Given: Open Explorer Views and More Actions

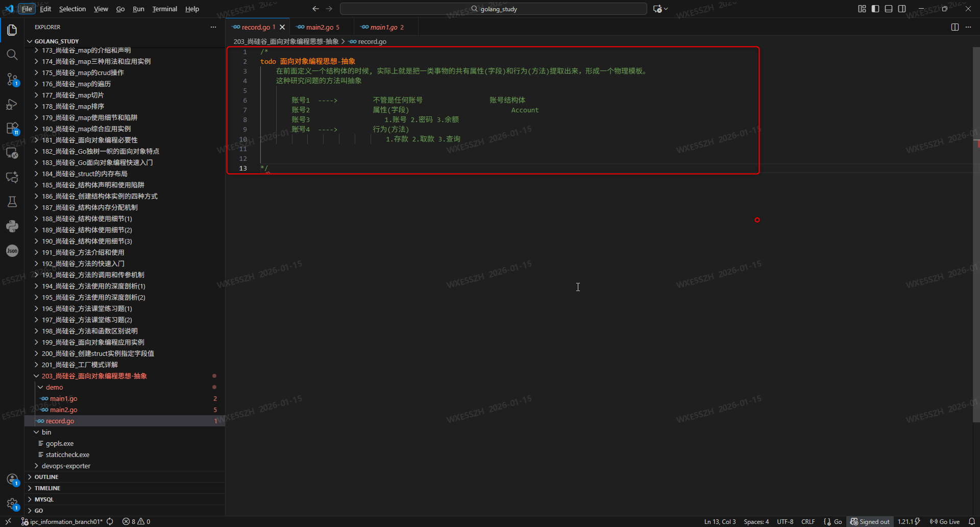Looking at the screenshot, I should (213, 27).
